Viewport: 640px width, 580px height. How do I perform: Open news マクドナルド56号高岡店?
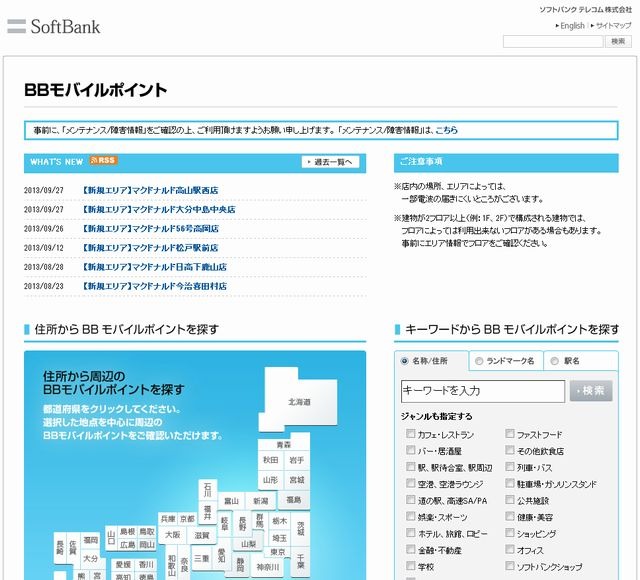(150, 229)
